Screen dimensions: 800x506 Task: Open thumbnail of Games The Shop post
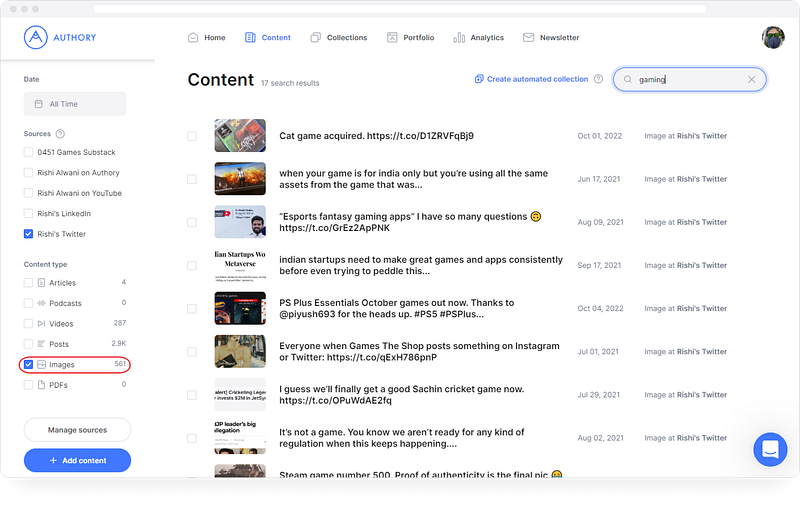(240, 351)
